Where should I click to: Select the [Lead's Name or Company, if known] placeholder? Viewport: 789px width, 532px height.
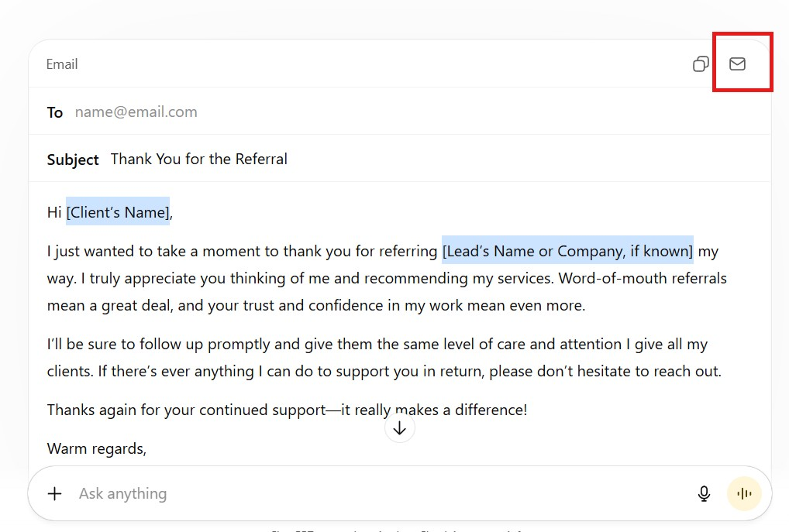tap(567, 251)
